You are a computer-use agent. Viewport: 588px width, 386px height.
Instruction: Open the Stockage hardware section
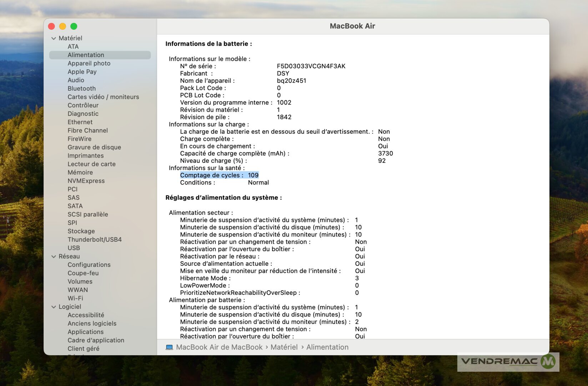pyautogui.click(x=81, y=231)
